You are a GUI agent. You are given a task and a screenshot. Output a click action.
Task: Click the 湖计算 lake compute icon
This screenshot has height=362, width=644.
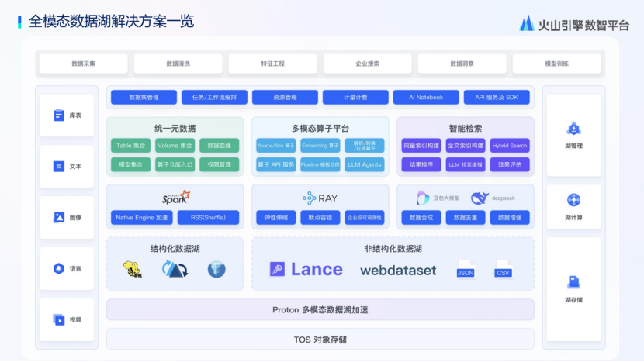(x=573, y=200)
